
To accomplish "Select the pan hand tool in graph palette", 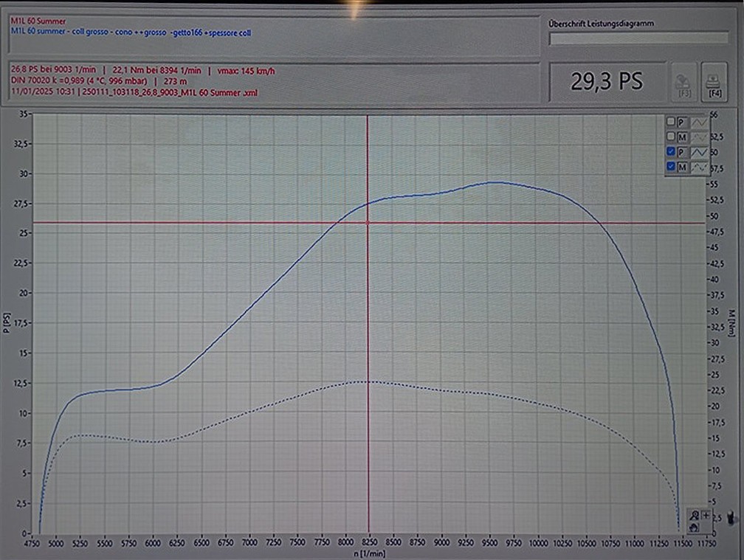I will tap(695, 528).
